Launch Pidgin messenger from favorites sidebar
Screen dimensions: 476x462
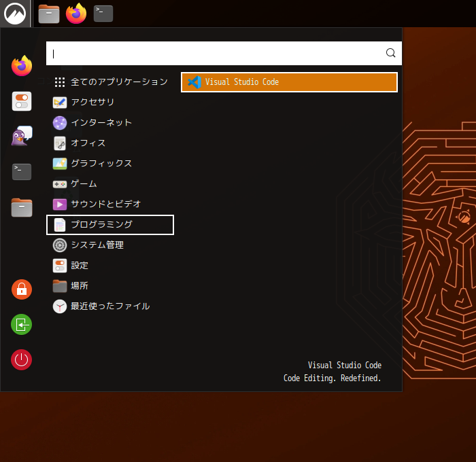point(22,136)
